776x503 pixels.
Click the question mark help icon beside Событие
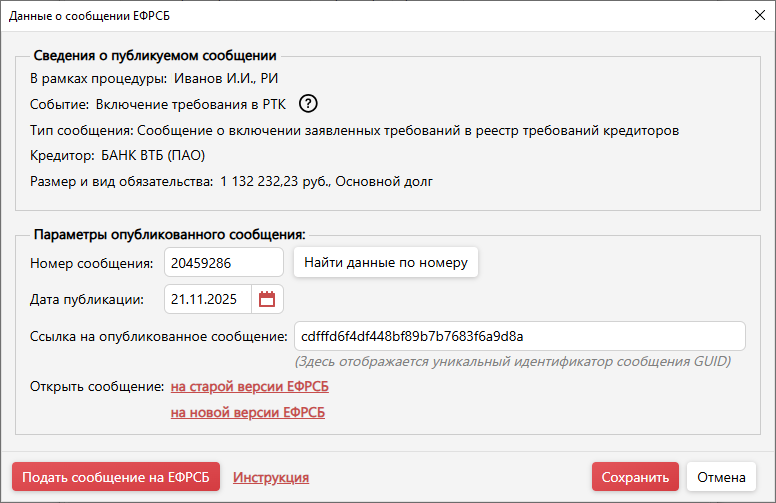(x=309, y=103)
